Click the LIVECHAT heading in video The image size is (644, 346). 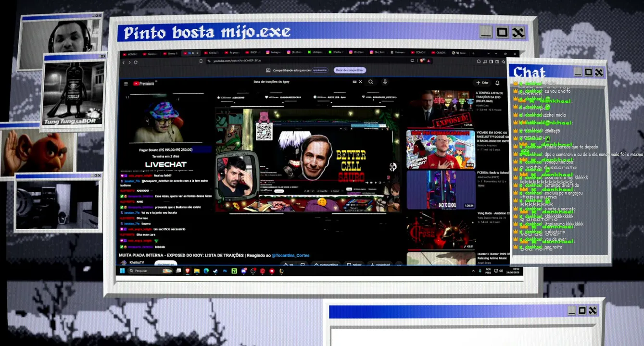pos(165,164)
